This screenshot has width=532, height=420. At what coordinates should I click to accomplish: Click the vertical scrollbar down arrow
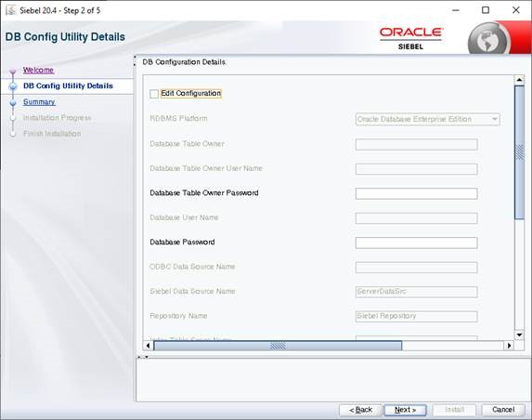pos(519,335)
